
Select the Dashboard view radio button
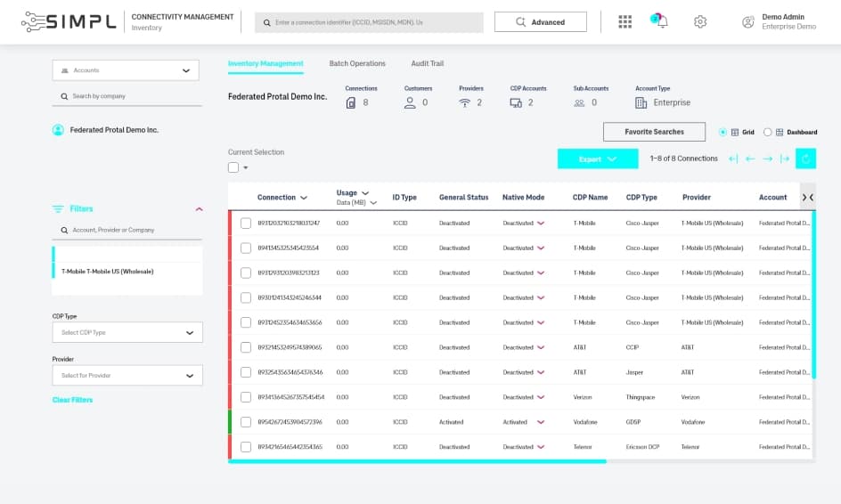[768, 132]
